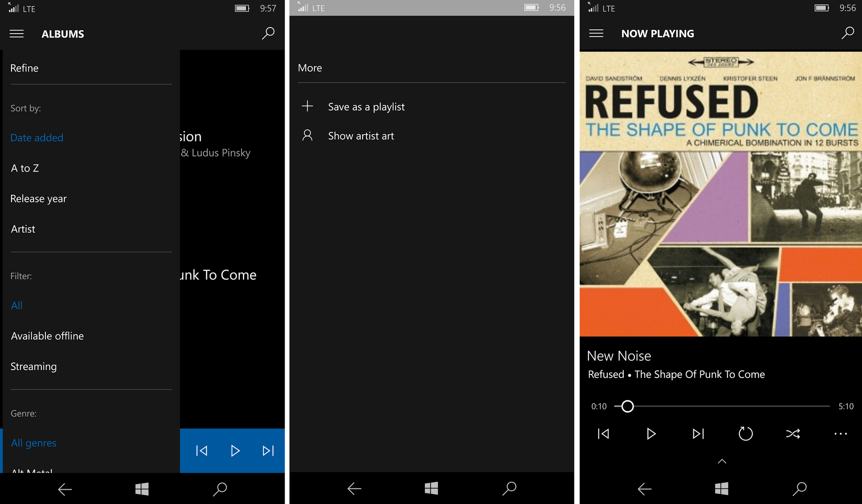
Task: Tap search icon in Now Playing header
Action: click(x=848, y=33)
